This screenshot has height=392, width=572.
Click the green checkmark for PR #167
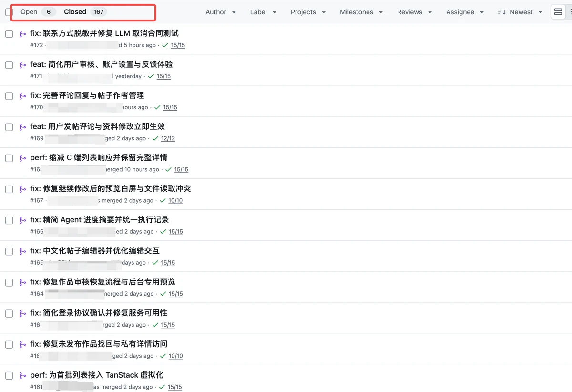163,201
